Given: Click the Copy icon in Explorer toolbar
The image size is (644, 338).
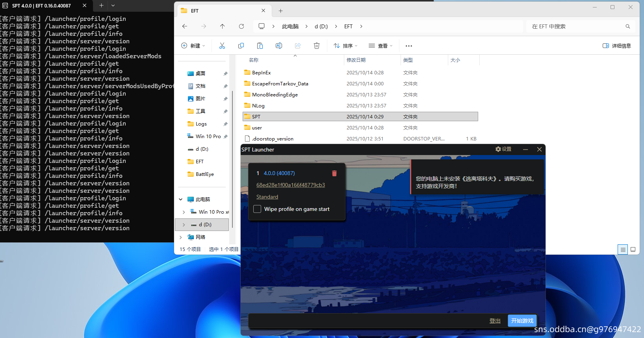Looking at the screenshot, I should [241, 46].
